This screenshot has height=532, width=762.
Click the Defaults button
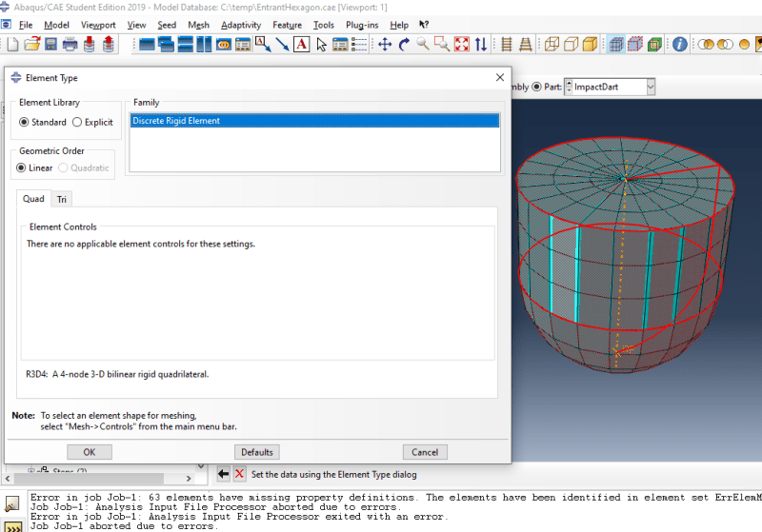coord(257,452)
